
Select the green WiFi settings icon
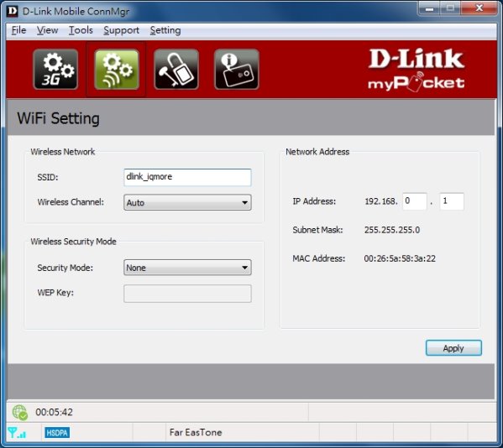click(117, 70)
